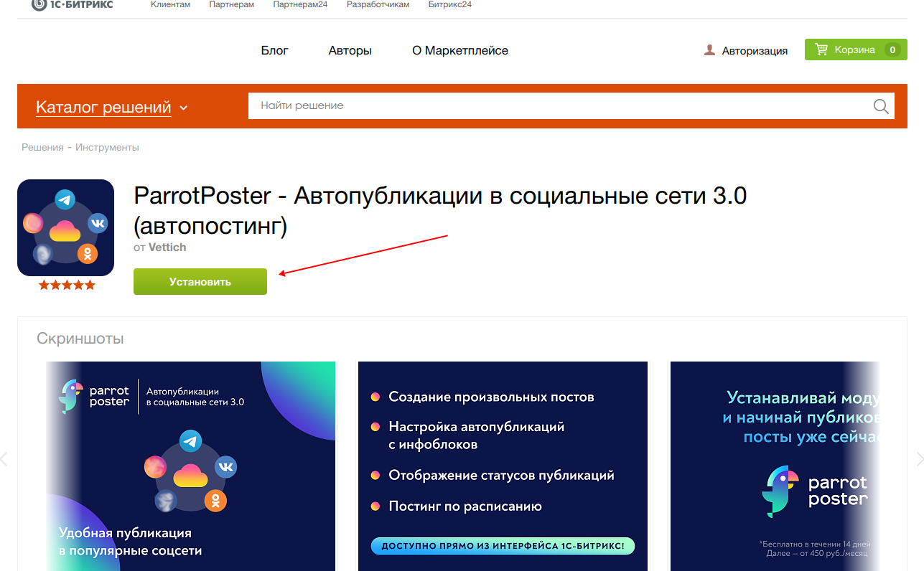Click the Скриншоты section heading
The image size is (924, 571).
[80, 338]
